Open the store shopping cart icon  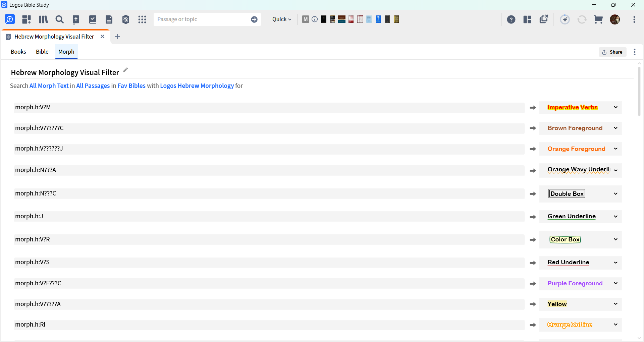(x=598, y=19)
